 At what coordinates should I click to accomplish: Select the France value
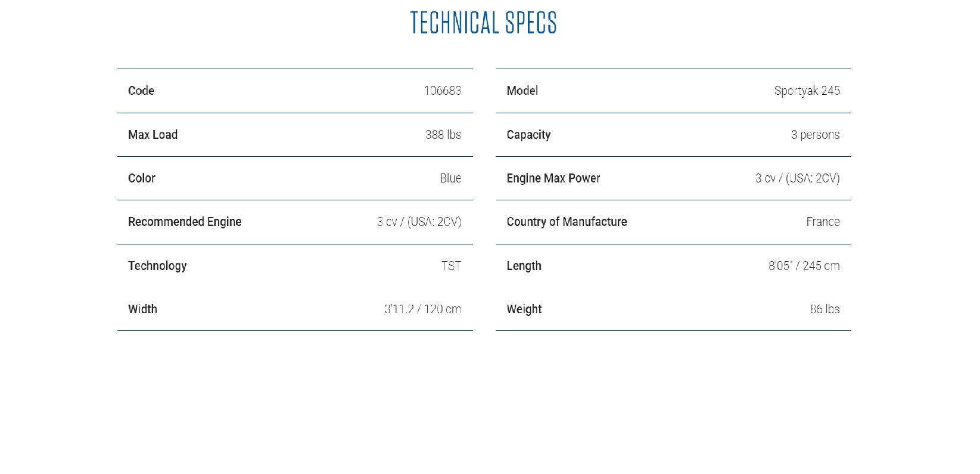pos(823,222)
